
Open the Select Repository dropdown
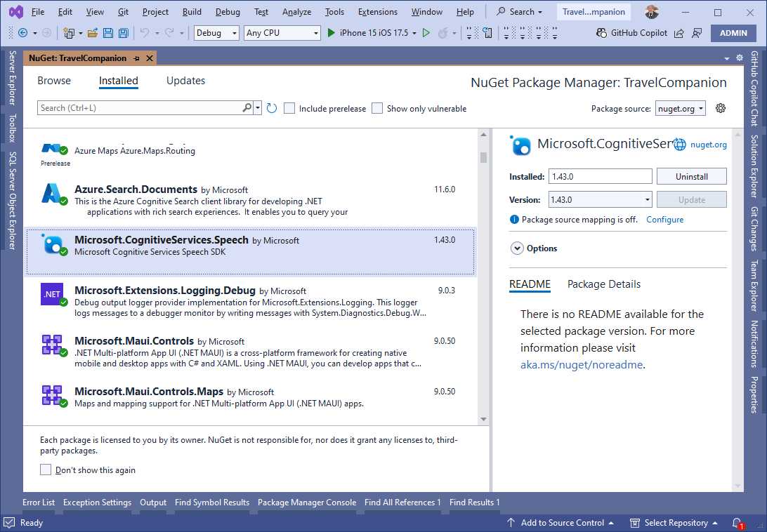pyautogui.click(x=674, y=523)
